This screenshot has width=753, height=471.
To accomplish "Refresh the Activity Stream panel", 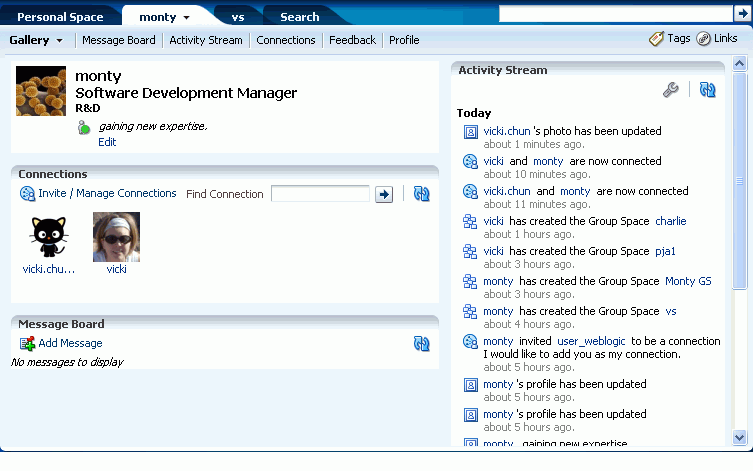I will 707,89.
